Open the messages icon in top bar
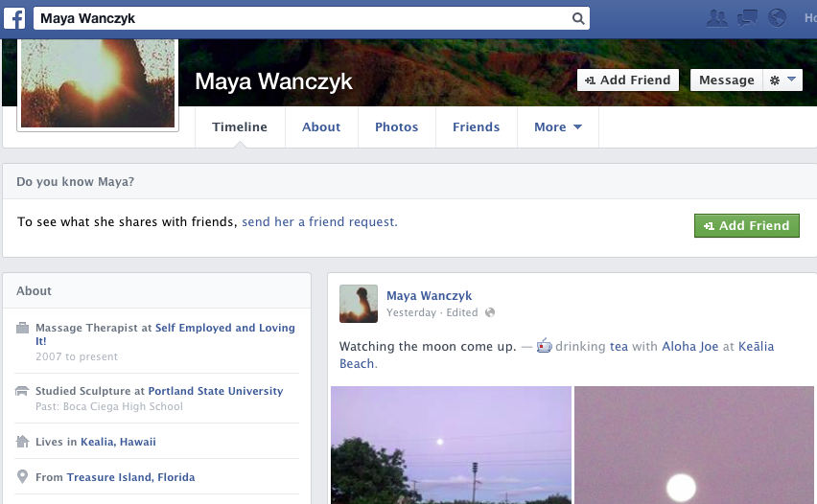817x504 pixels. 747,18
